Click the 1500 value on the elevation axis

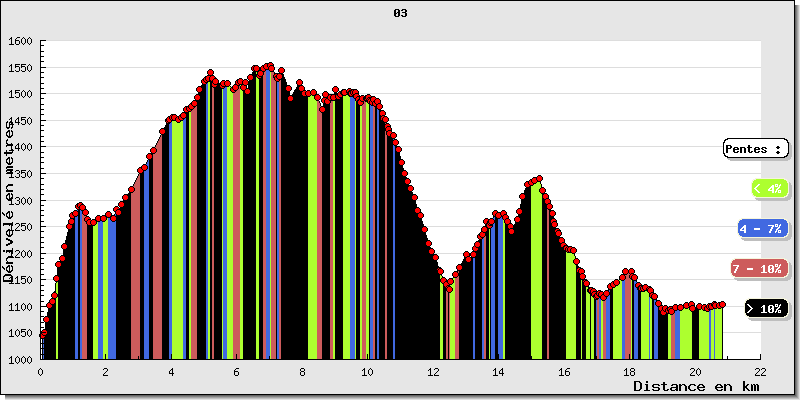tap(20, 94)
